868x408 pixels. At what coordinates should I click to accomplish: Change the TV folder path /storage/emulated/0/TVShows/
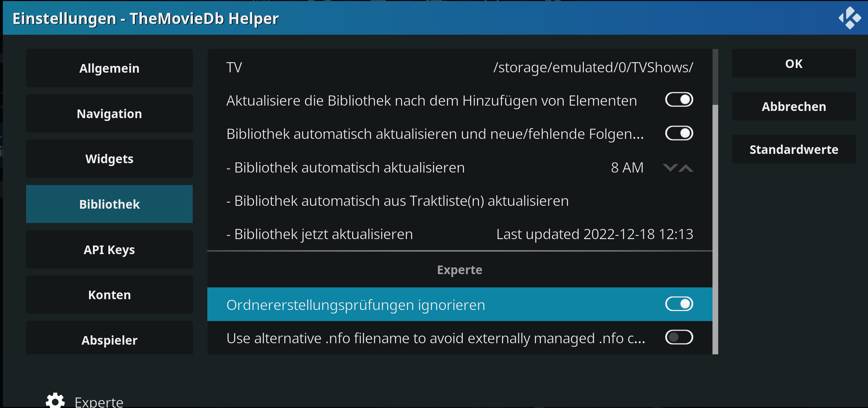coord(460,67)
